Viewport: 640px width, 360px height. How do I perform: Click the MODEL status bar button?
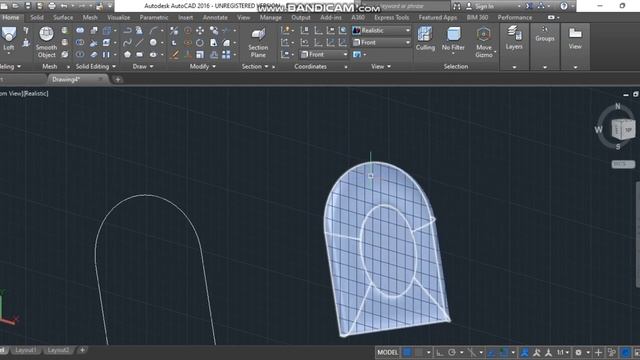point(387,352)
